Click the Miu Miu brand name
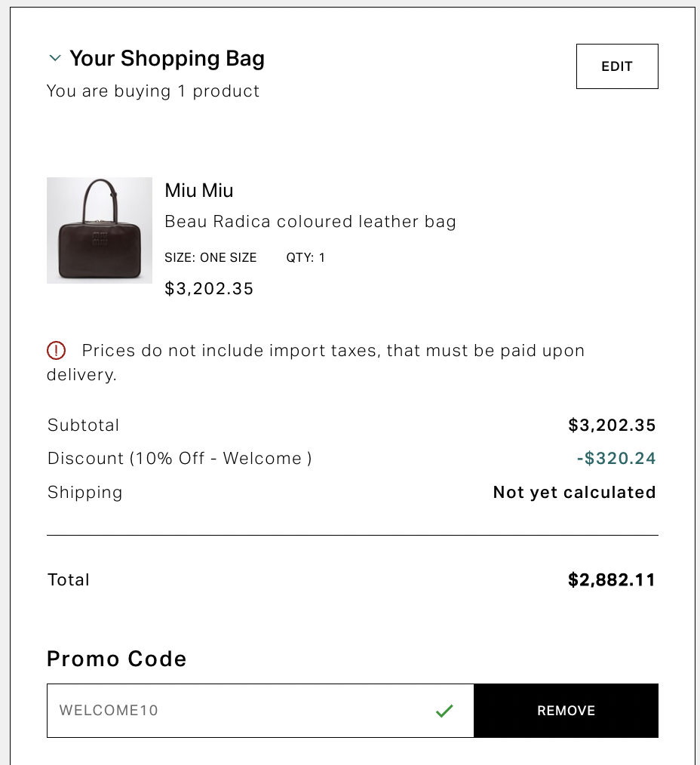 pos(199,190)
